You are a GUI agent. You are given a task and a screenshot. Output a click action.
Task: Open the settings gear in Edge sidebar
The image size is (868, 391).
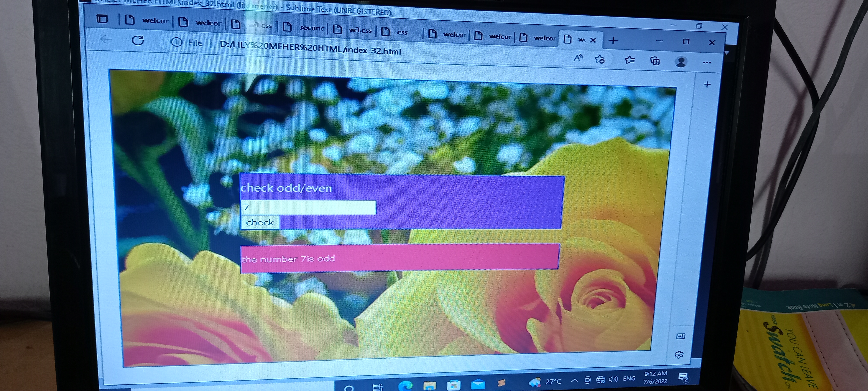[679, 355]
